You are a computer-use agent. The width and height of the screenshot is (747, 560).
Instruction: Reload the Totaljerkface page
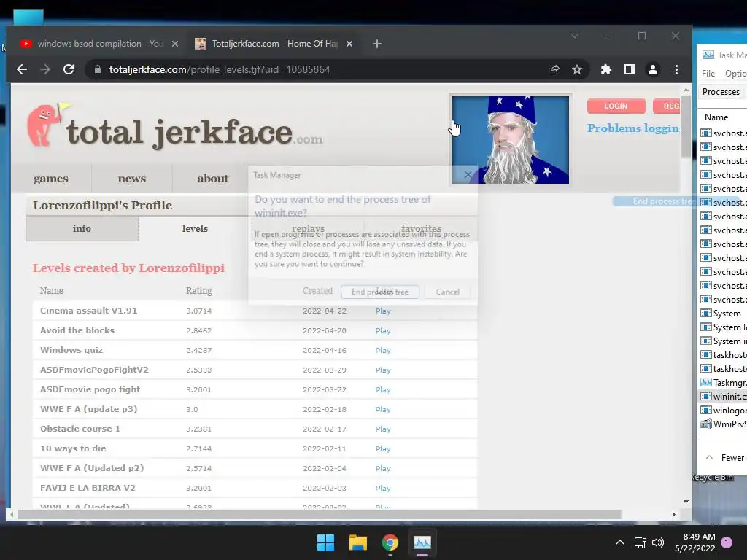(69, 69)
